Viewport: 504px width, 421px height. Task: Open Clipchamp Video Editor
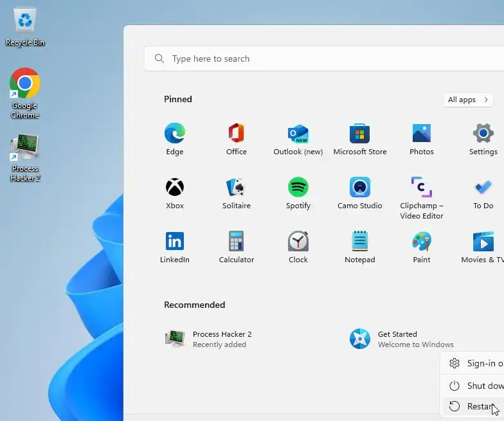point(422,198)
